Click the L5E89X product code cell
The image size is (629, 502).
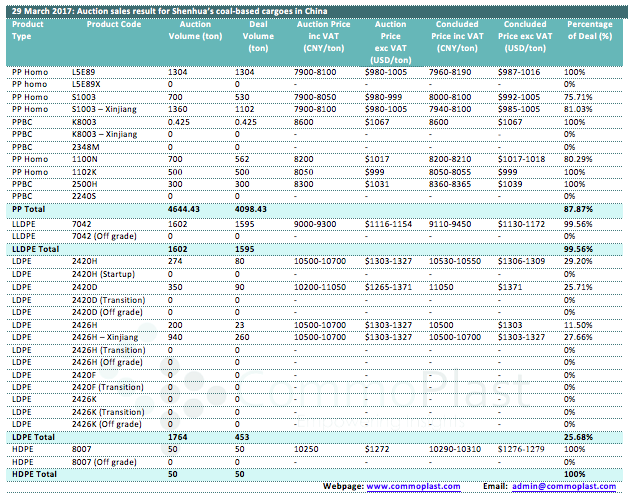(88, 85)
